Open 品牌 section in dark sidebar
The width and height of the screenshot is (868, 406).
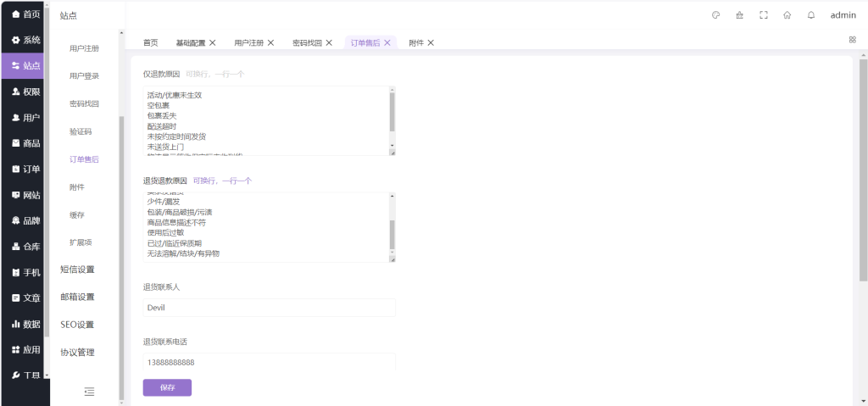coord(25,220)
